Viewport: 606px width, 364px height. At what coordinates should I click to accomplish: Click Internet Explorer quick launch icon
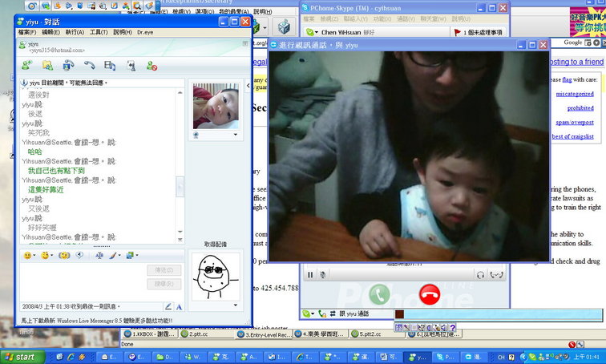pyautogui.click(x=71, y=357)
